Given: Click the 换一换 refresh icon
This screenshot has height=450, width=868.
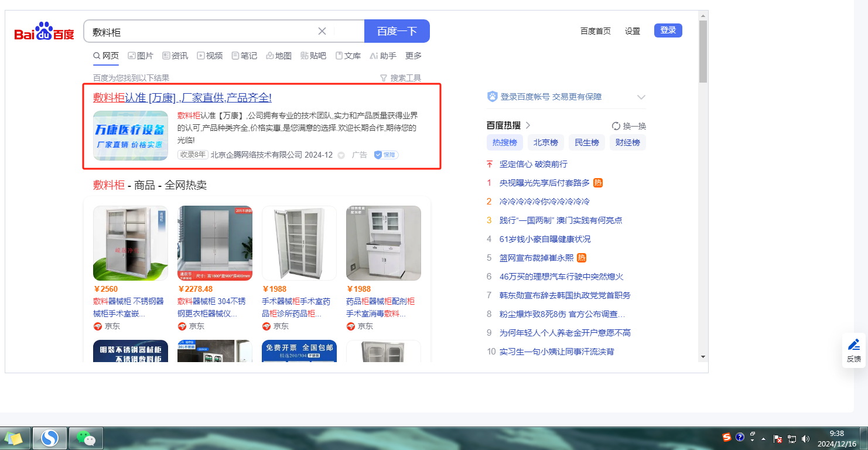Looking at the screenshot, I should [x=616, y=126].
